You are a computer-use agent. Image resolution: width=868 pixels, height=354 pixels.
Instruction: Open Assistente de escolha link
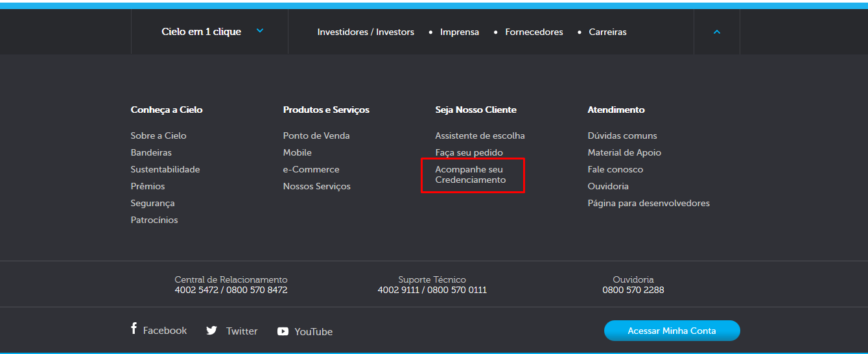(x=480, y=136)
